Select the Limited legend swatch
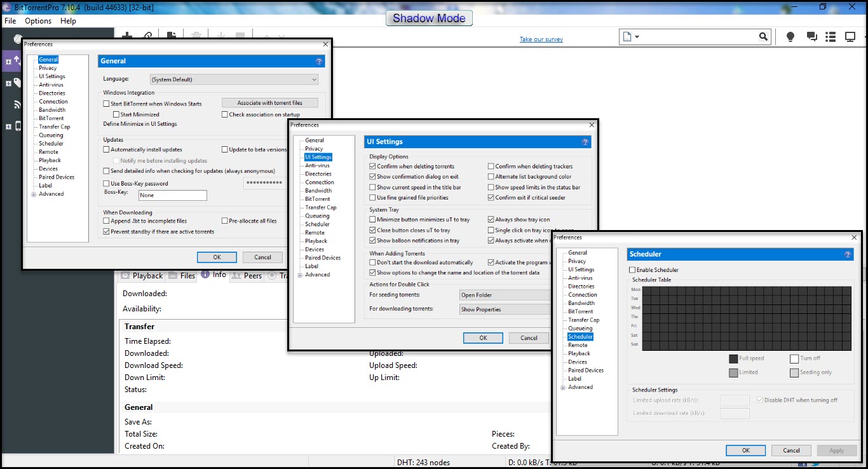Viewport: 868px width, 469px height. [x=733, y=372]
